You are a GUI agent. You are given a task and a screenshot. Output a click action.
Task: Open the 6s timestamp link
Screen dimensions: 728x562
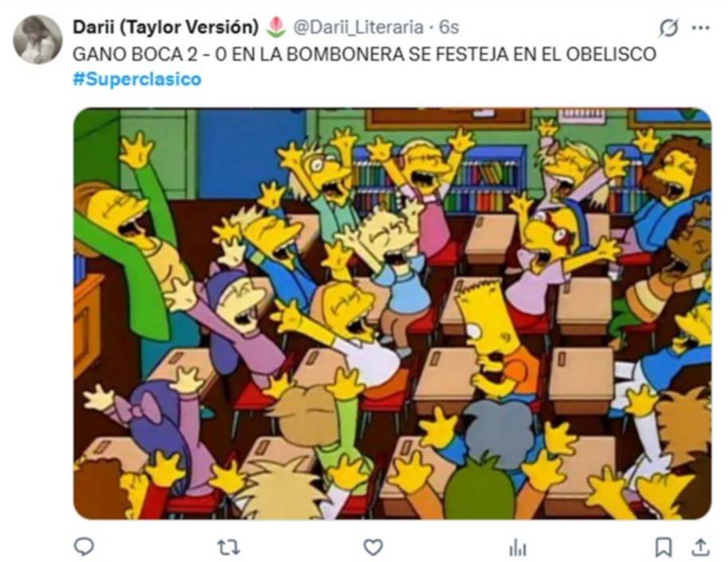coord(449,27)
